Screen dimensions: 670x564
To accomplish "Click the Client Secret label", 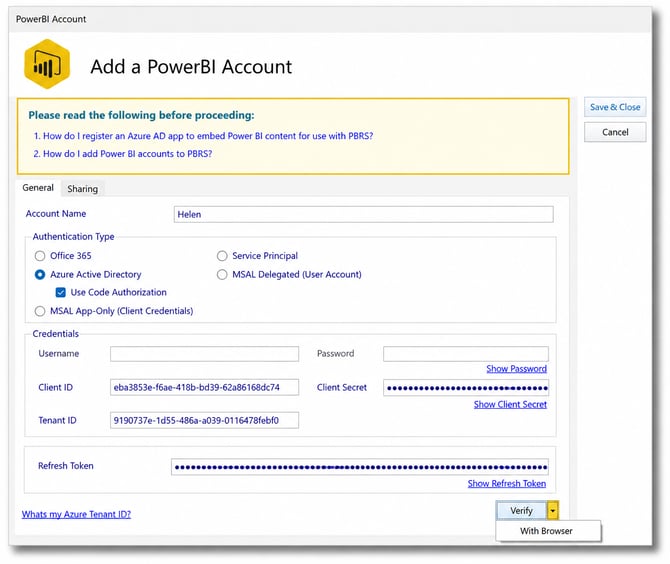I will coord(342,388).
